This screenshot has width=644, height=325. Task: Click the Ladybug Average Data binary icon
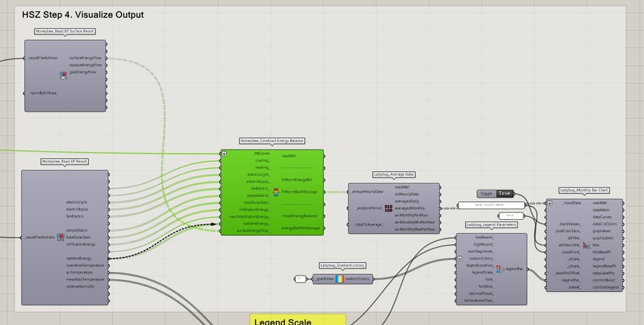[389, 208]
